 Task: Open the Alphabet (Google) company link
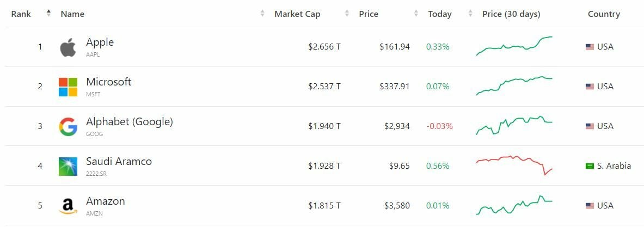(130, 122)
